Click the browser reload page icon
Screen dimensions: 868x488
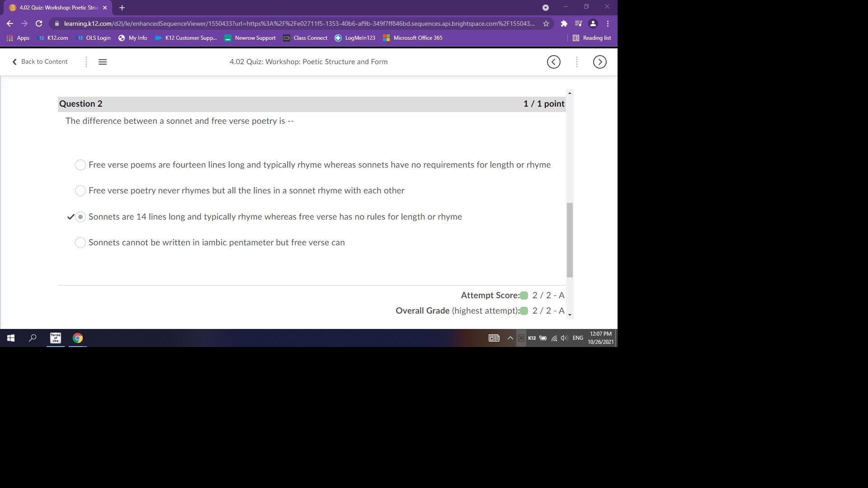[39, 23]
